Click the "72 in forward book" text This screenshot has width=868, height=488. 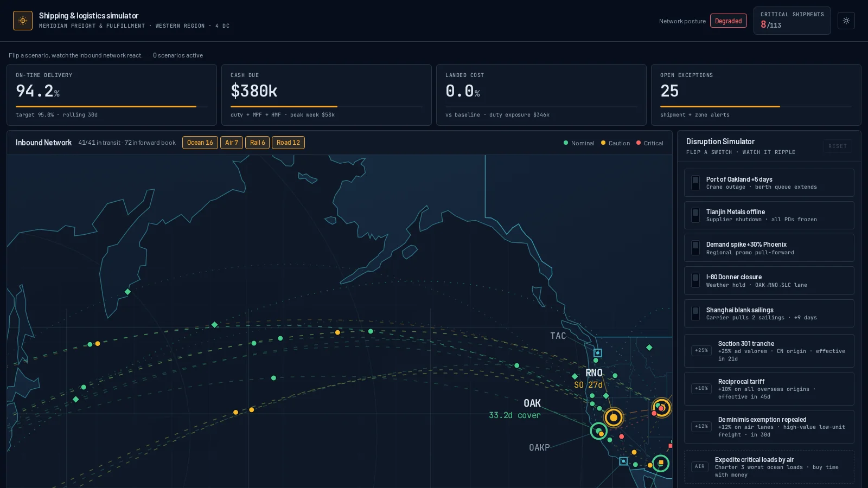[x=150, y=143]
